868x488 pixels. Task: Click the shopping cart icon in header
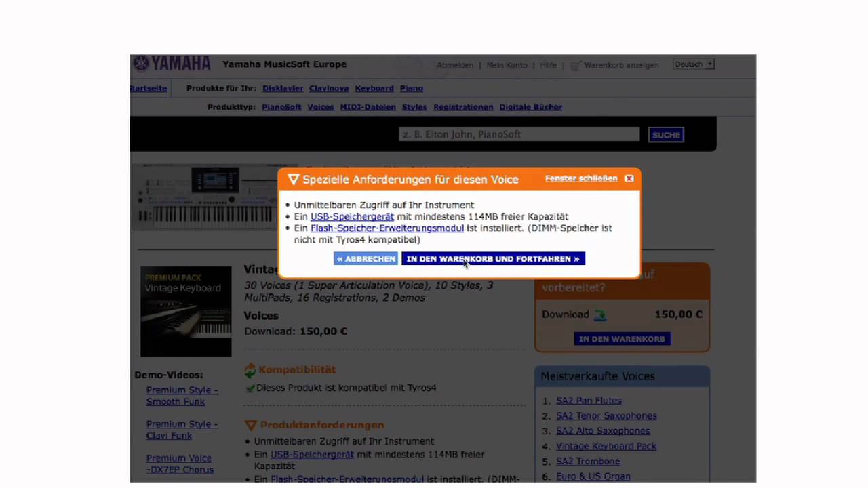point(575,66)
